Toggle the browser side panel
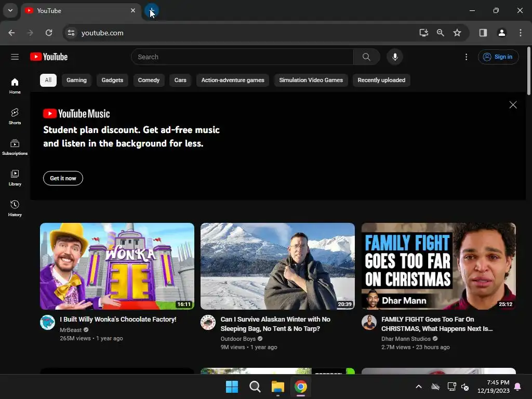532x399 pixels. tap(483, 33)
